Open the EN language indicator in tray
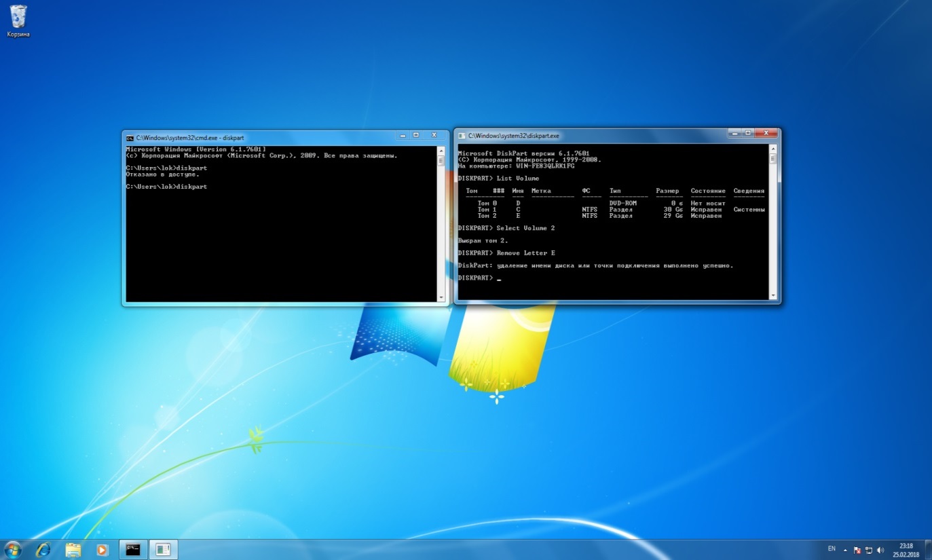 832,548
